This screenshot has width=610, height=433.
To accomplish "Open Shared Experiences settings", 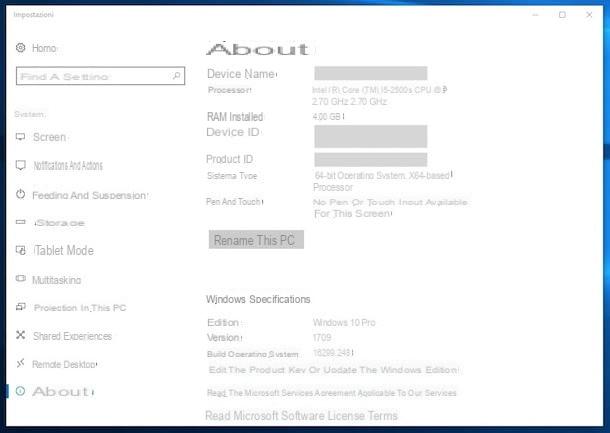I will (x=72, y=336).
